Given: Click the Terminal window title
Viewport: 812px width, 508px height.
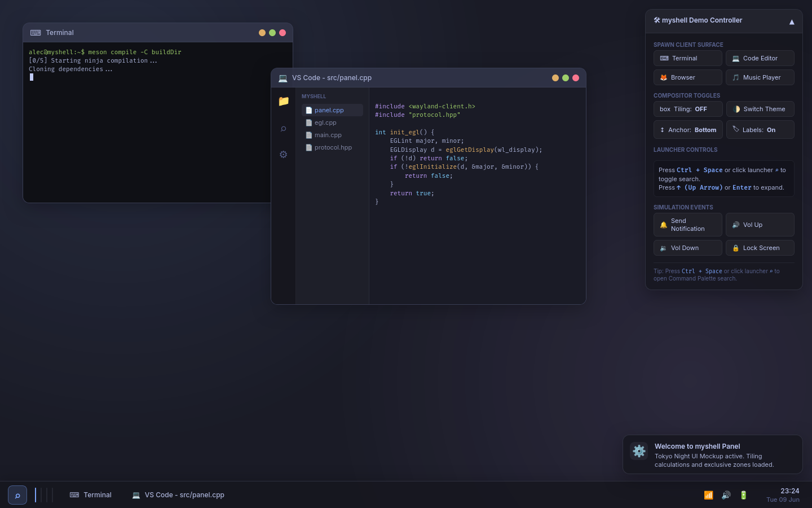Looking at the screenshot, I should 60,33.
